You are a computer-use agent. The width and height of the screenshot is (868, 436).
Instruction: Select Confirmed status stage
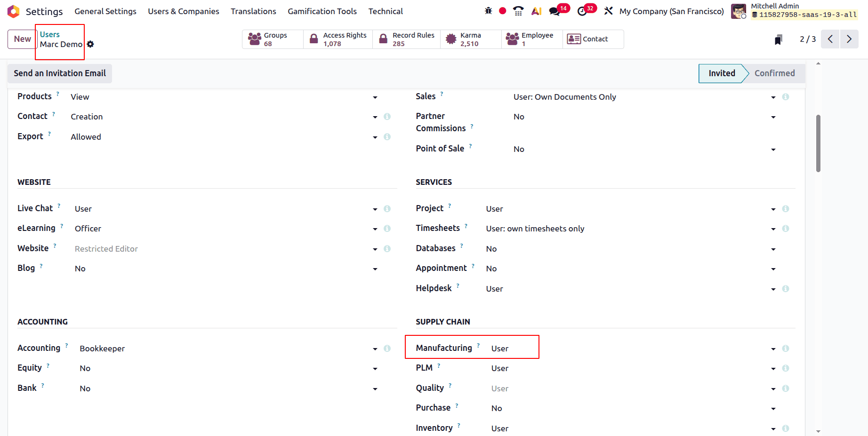pyautogui.click(x=775, y=73)
